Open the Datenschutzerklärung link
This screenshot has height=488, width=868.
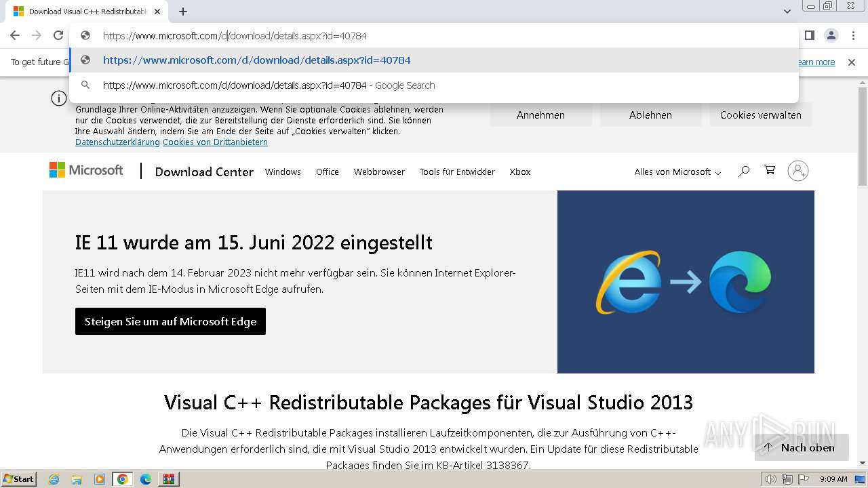tap(117, 142)
